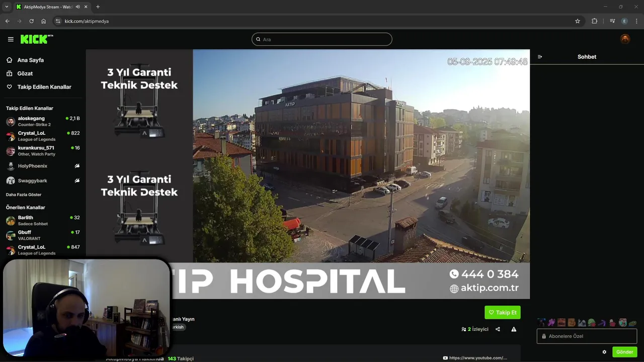Image resolution: width=644 pixels, height=362 pixels.
Task: Click the Takip Et follow button
Action: 503,312
